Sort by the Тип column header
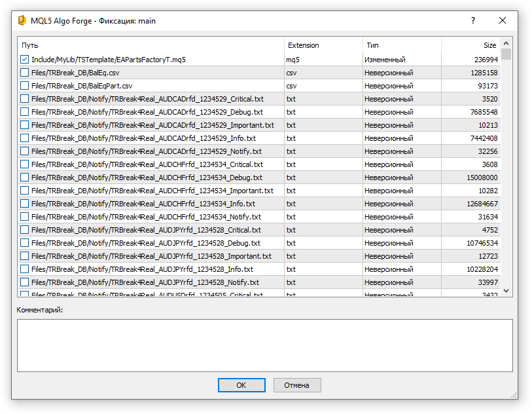 (402, 45)
